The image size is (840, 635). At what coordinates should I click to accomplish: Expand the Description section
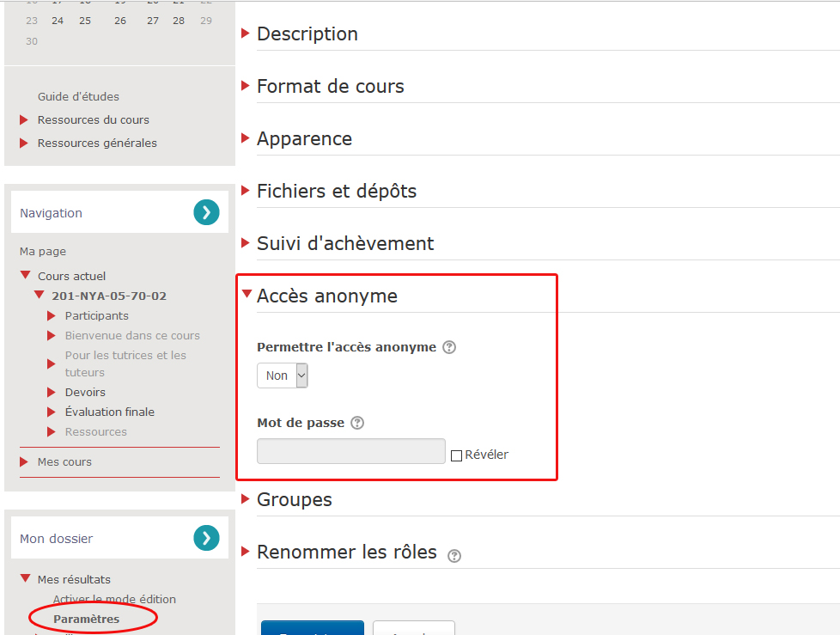(x=307, y=34)
